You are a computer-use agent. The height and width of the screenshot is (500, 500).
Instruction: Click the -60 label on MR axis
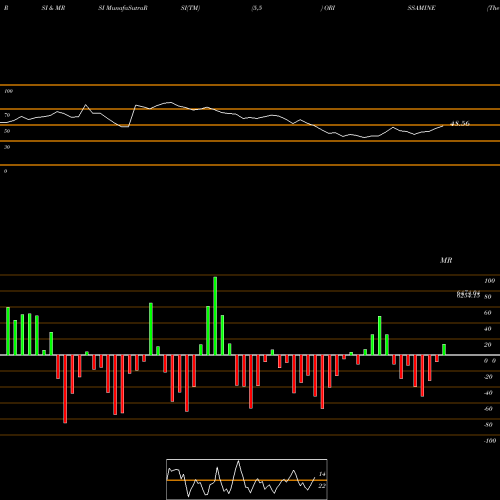tap(488, 409)
